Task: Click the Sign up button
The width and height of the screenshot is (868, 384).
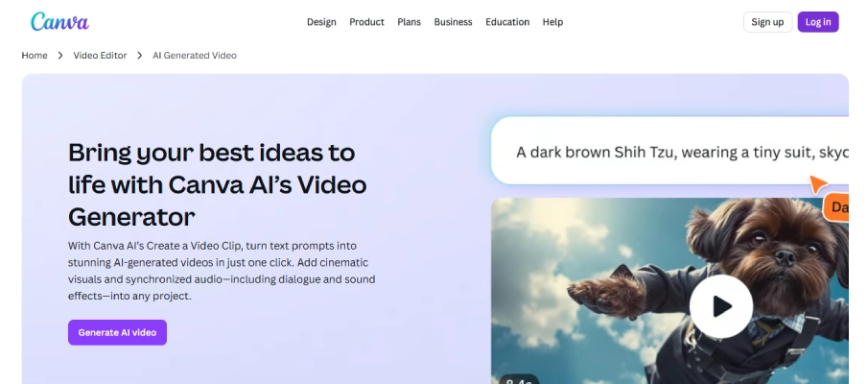Action: tap(767, 22)
